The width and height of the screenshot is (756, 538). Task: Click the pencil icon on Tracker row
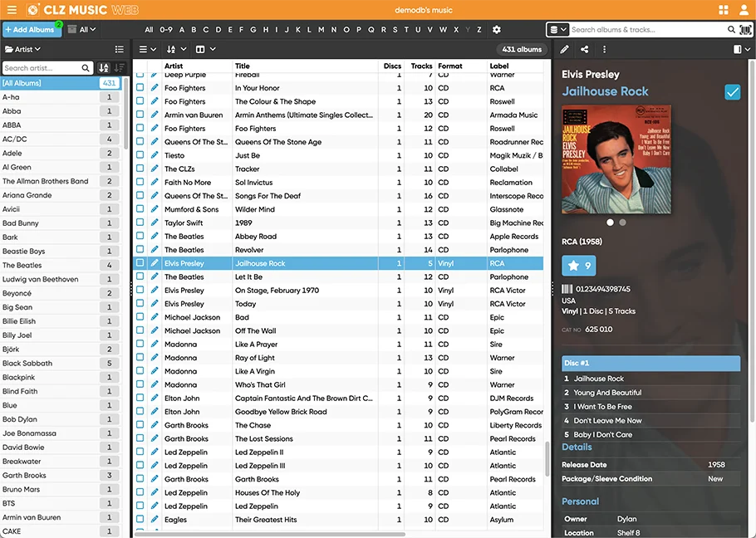click(155, 169)
